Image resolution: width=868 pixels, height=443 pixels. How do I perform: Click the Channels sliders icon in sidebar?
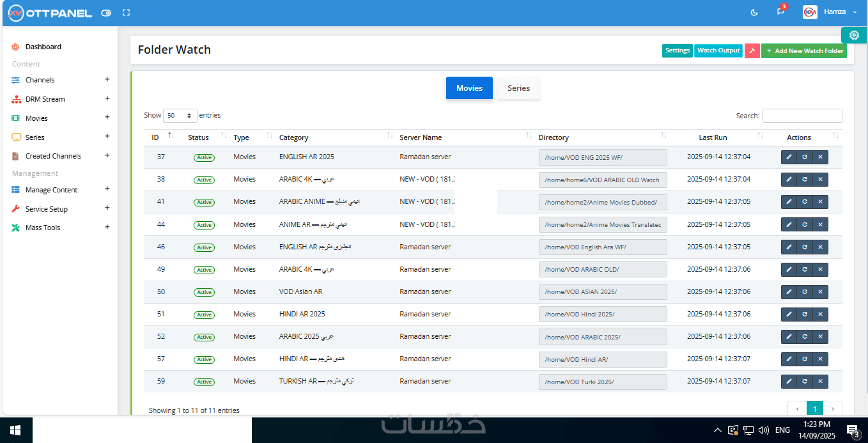click(x=15, y=80)
